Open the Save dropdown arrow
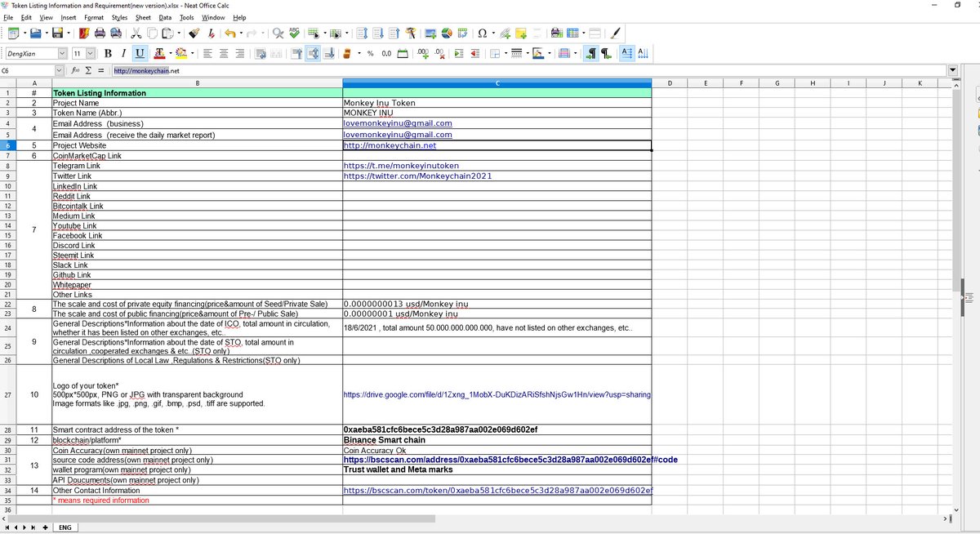 tap(68, 33)
